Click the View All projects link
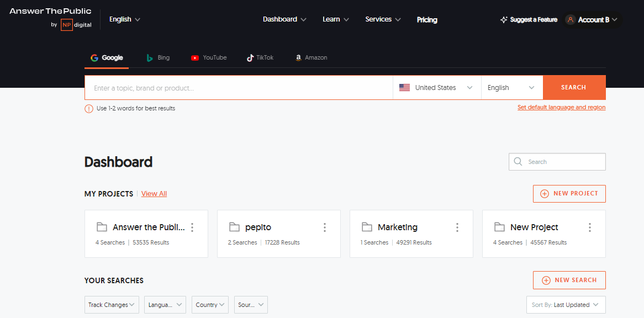The image size is (644, 318). 154,194
